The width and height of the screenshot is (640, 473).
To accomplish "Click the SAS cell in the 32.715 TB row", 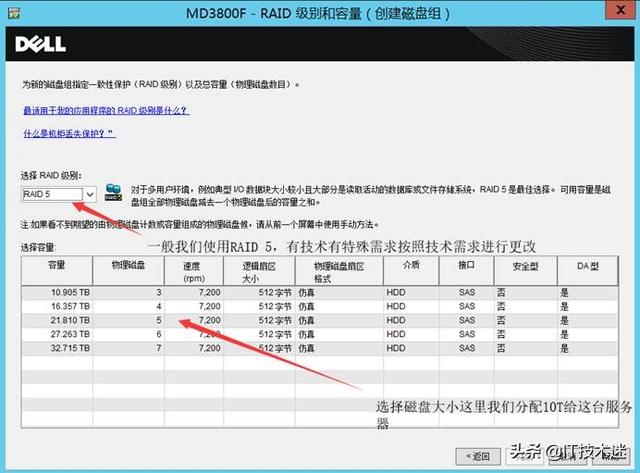I will [x=467, y=348].
